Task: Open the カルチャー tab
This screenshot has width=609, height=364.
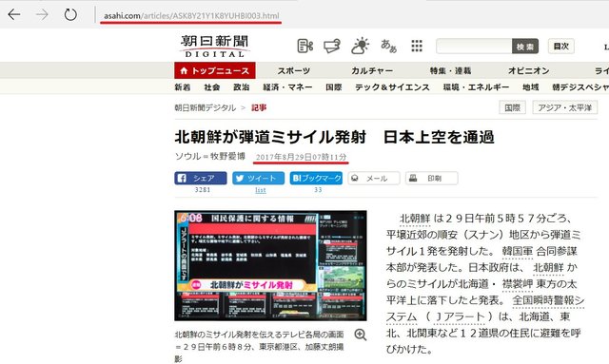Action: [x=372, y=70]
